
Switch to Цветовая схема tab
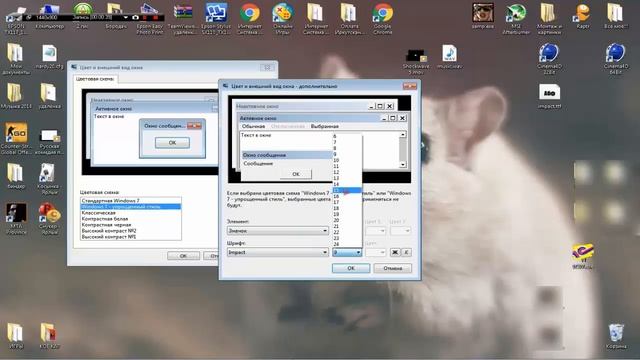click(x=95, y=79)
